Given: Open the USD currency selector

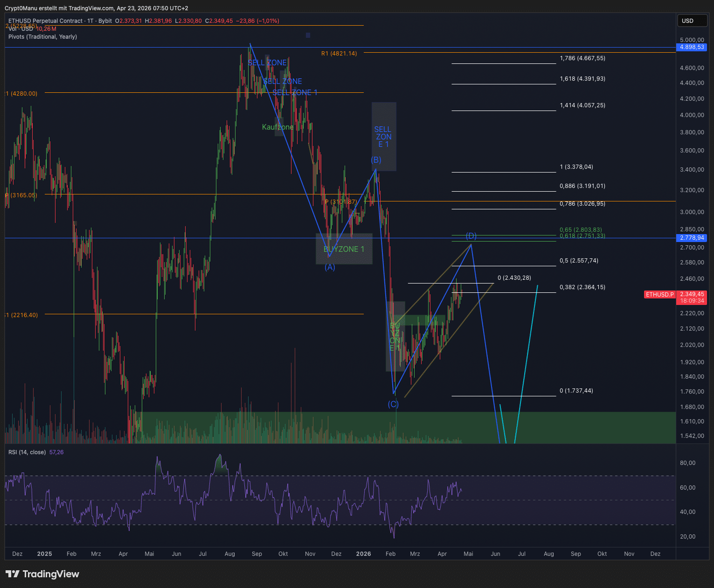Looking at the screenshot, I should coord(692,21).
